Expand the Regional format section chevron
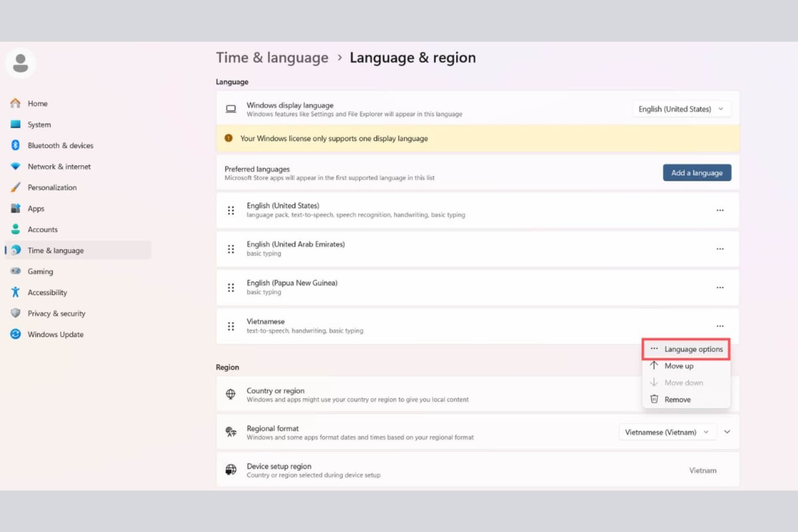Image resolution: width=798 pixels, height=532 pixels. pos(727,432)
